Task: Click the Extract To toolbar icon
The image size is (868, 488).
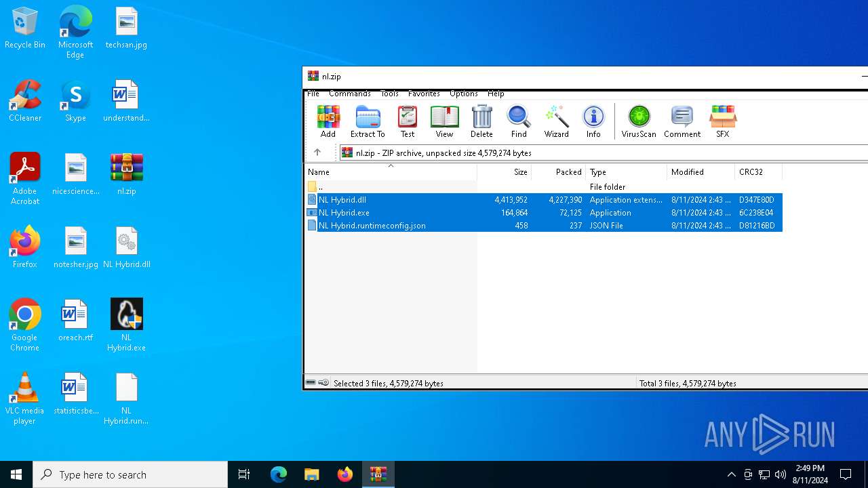Action: point(368,121)
